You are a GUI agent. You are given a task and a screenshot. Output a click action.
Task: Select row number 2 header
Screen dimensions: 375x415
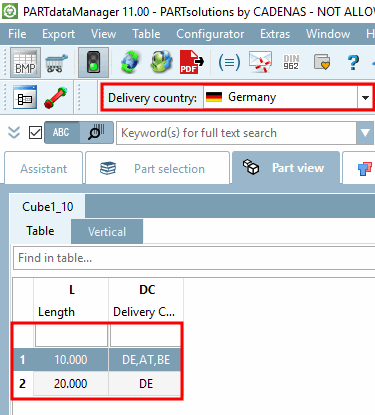[x=23, y=384]
